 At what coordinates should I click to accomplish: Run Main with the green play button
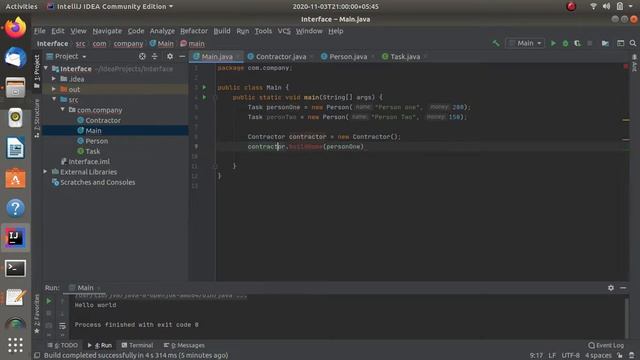pos(553,43)
